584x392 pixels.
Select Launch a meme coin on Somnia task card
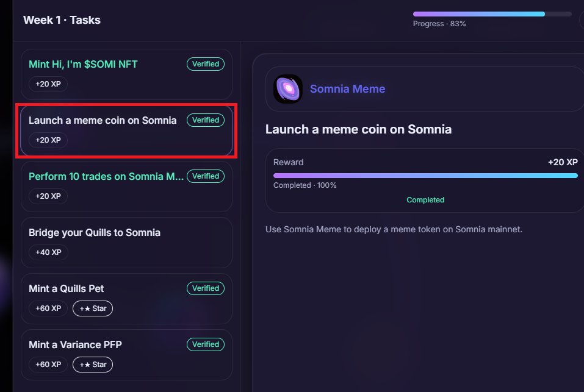pos(127,130)
